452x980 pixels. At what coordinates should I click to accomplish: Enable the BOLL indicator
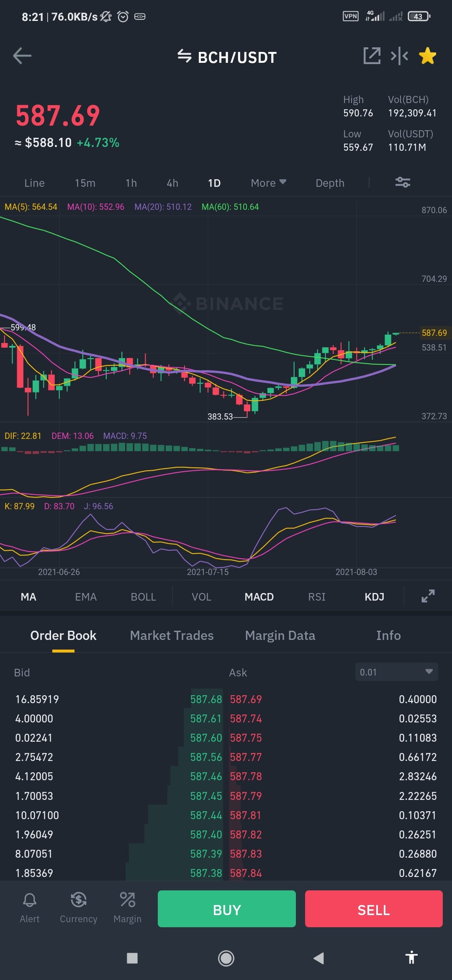point(143,597)
